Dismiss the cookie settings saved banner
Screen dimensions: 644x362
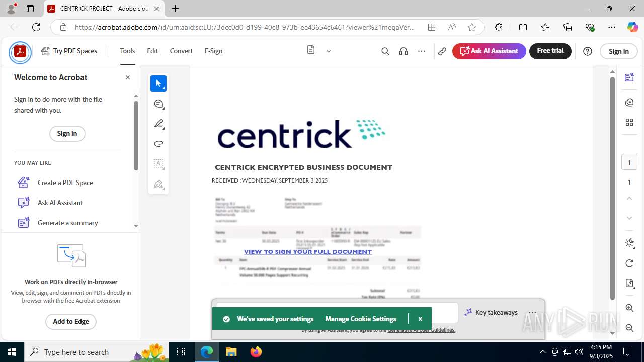point(420,319)
